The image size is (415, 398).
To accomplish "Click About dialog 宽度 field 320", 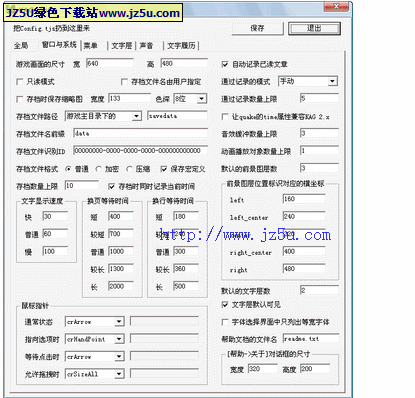I will tap(262, 369).
